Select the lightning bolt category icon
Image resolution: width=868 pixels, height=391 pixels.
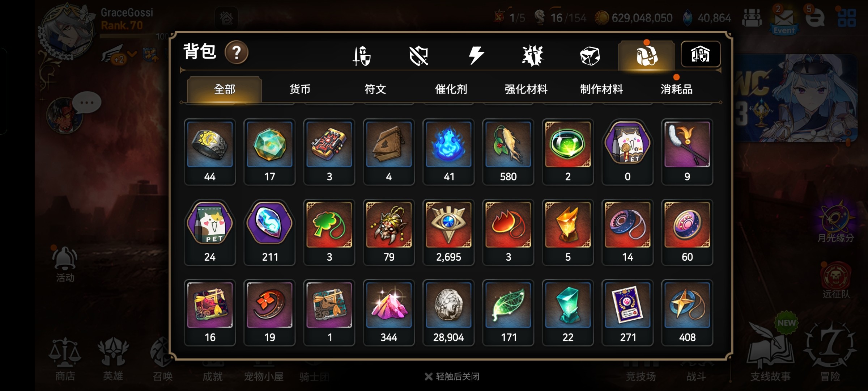pyautogui.click(x=476, y=56)
